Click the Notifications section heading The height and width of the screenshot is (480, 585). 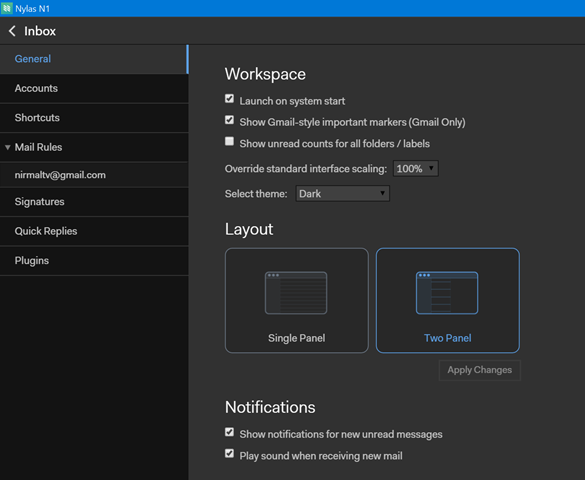pyautogui.click(x=270, y=407)
